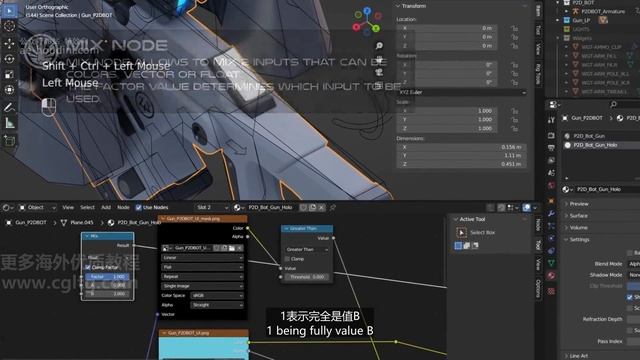Toggle Backface Culling checkbox in Settings
Viewport: 640px width, 360px height.
[x=630, y=253]
